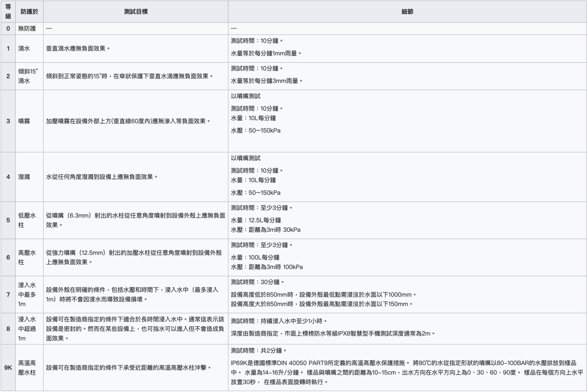Image resolution: width=588 pixels, height=392 pixels.
Task: Click the 測試目標 column header
Action: pos(136,11)
